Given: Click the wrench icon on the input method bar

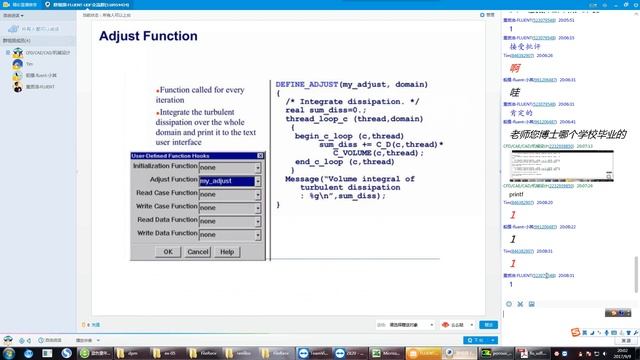Looking at the screenshot, I should [x=636, y=333].
